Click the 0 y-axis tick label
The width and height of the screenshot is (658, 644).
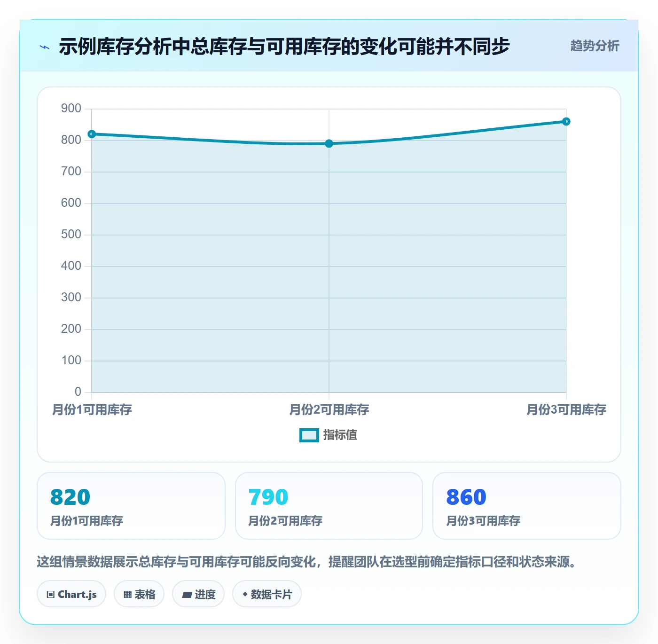click(78, 392)
